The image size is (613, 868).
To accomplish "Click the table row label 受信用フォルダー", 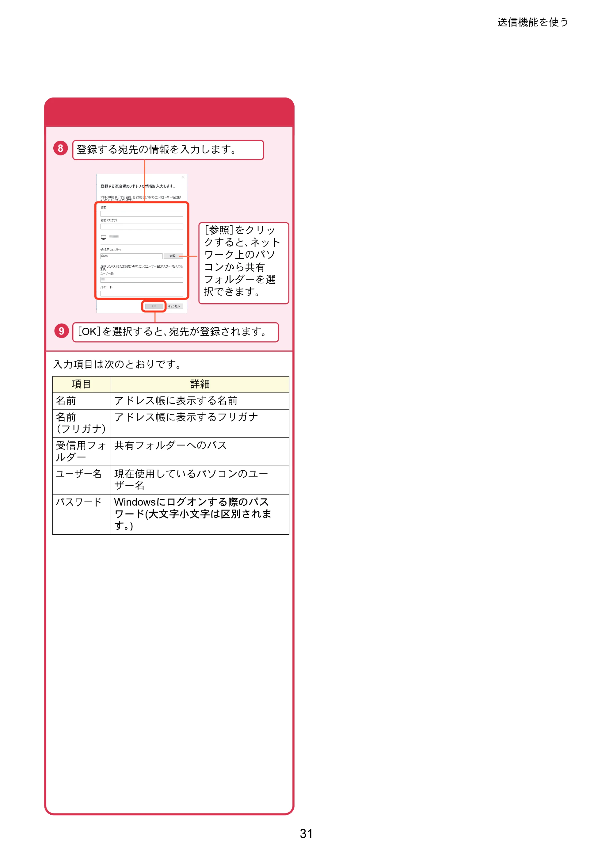I will pos(82,452).
